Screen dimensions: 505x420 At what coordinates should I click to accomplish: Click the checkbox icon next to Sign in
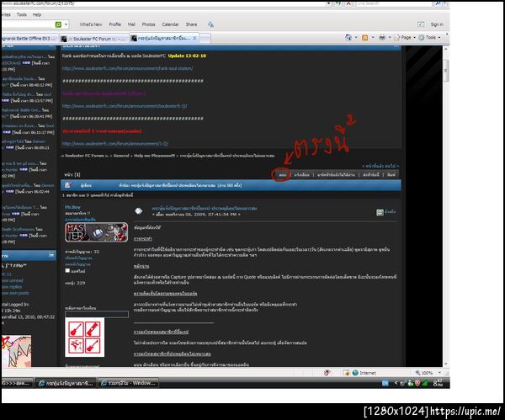421,24
